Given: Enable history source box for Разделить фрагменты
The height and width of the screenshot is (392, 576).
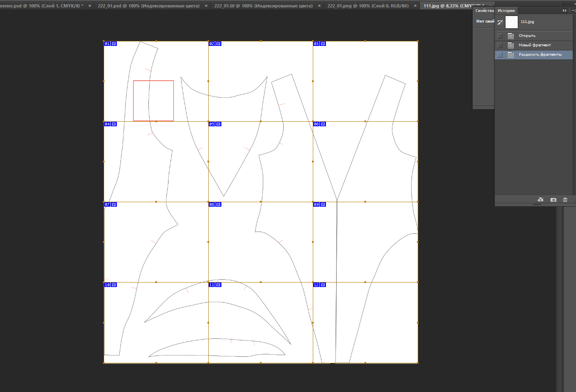Looking at the screenshot, I should tap(499, 55).
